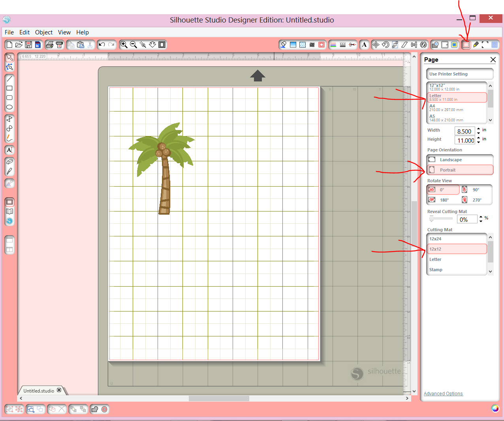504x421 pixels.
Task: Open the Library book icon
Action: click(9, 211)
